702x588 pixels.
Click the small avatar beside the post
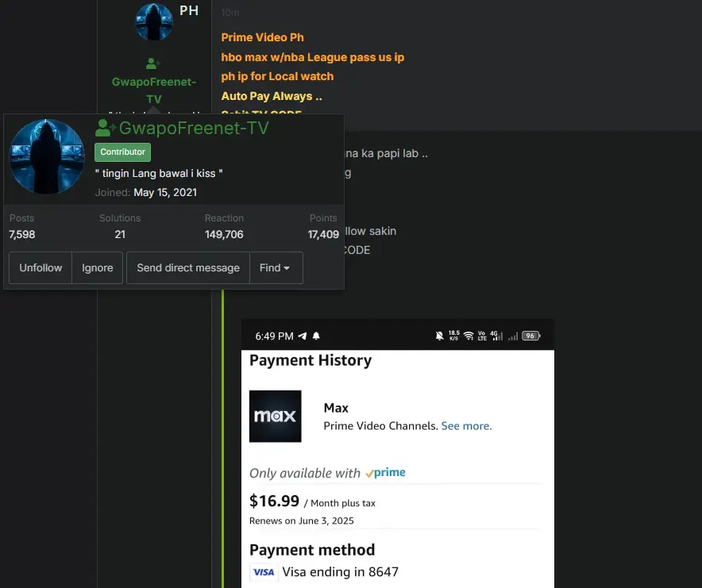154,21
